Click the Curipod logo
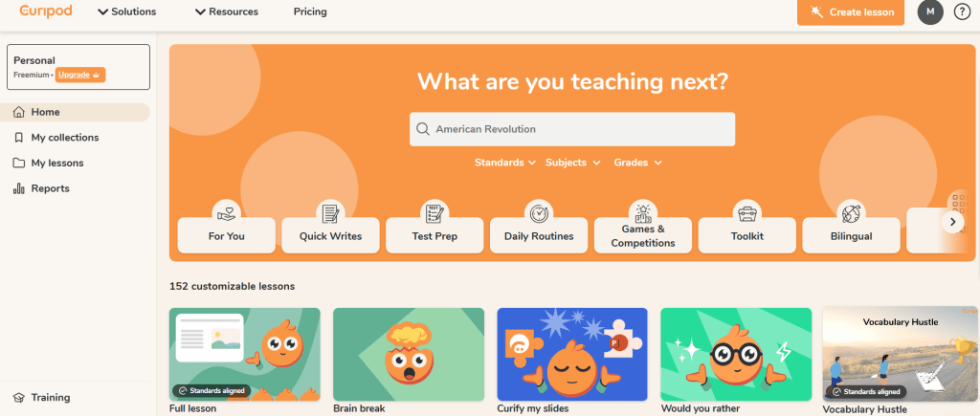This screenshot has width=980, height=416. [x=46, y=11]
